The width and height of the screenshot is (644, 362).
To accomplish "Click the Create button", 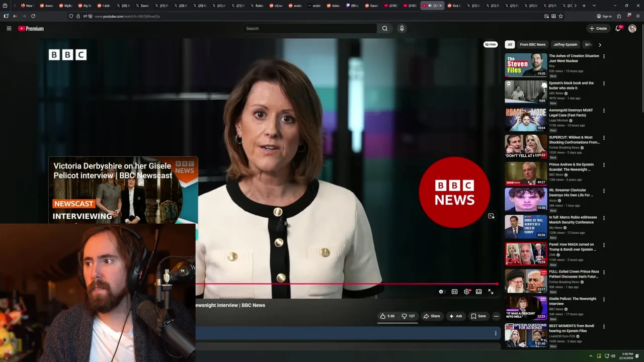I will click(x=598, y=29).
